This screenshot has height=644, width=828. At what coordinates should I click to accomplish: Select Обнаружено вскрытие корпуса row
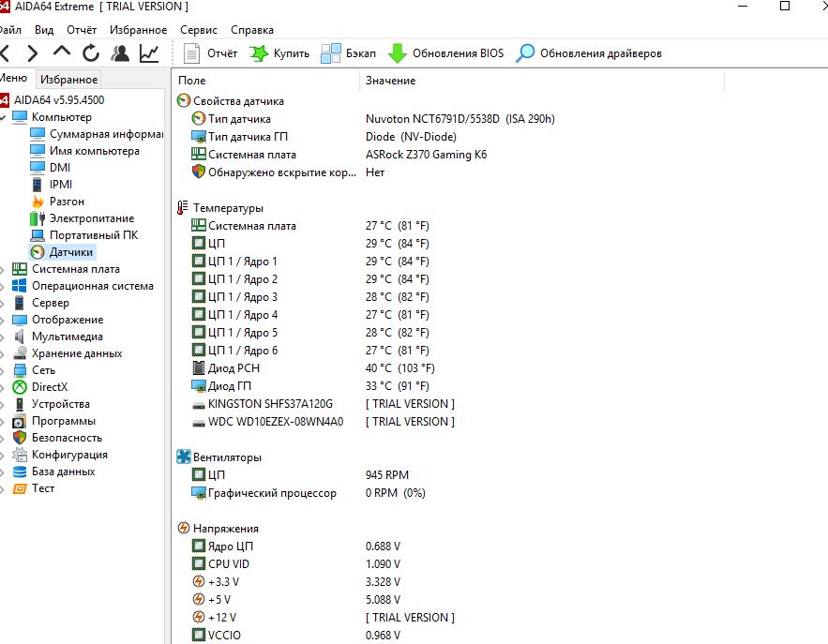288,172
